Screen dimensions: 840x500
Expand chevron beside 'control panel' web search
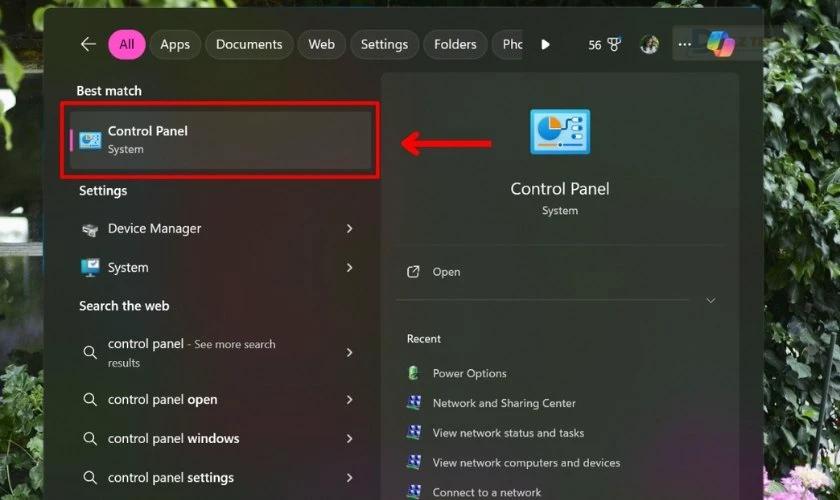(350, 353)
